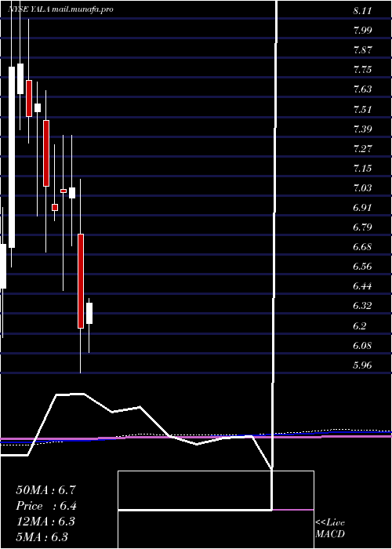Image resolution: width=392 pixels, height=549 pixels.
Task: Select the small red candle near 6.91
Action: point(55,207)
